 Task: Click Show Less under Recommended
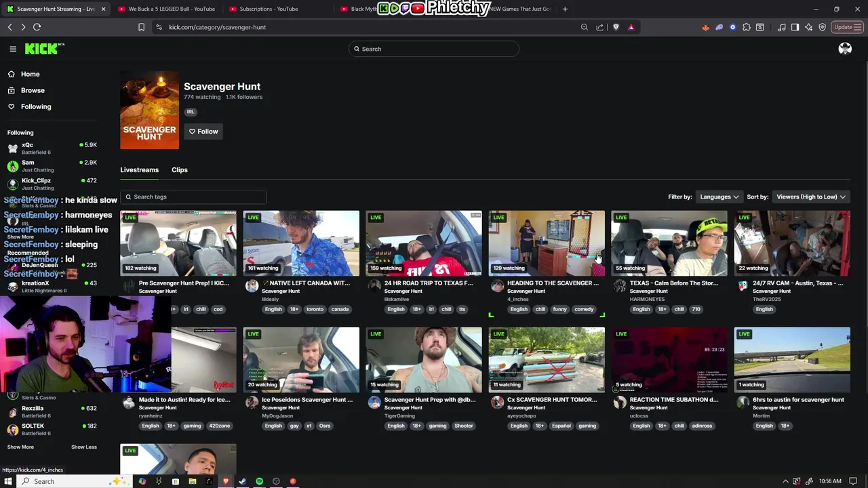pyautogui.click(x=84, y=447)
